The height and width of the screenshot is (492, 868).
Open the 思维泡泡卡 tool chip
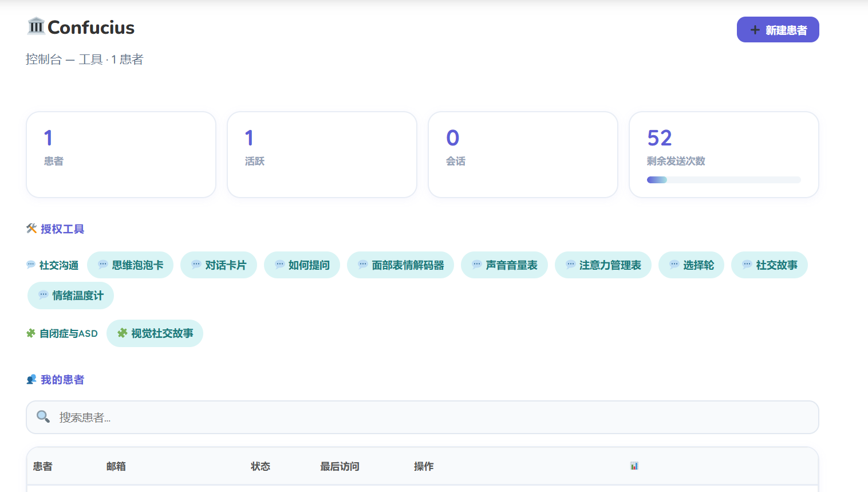point(130,265)
